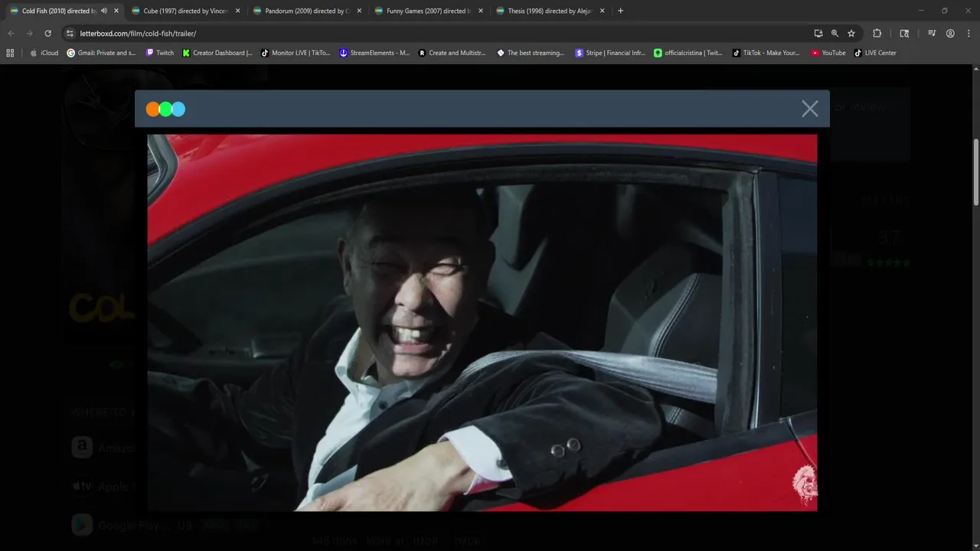Viewport: 980px width, 551px height.
Task: Close the Pandorum (2009) tab
Action: [x=359, y=11]
